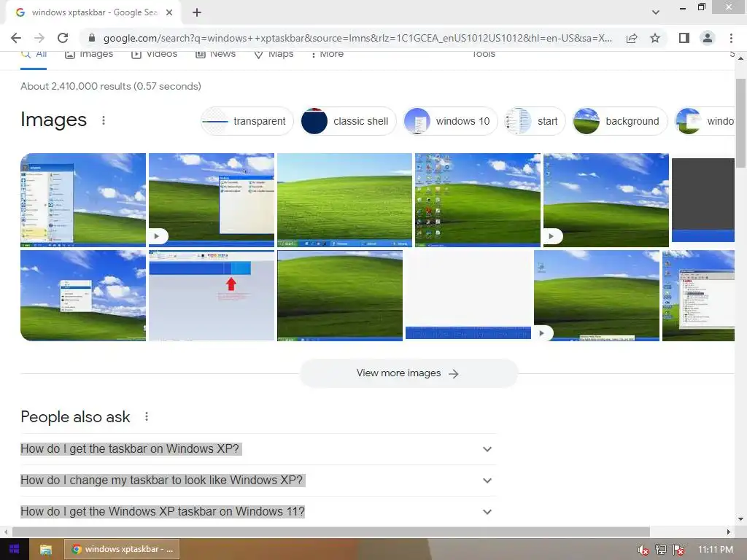747x560 pixels.
Task: Play the fifth top-row video thumbnail
Action: [x=551, y=236]
